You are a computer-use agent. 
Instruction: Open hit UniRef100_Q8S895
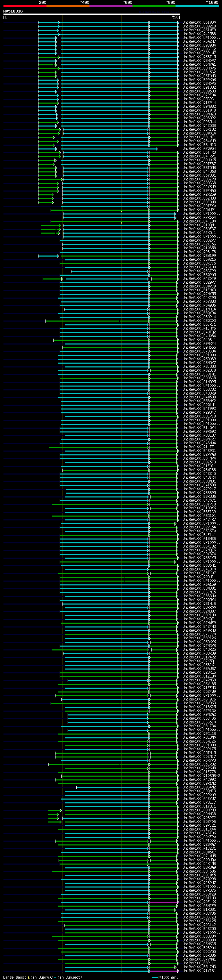(x=199, y=493)
